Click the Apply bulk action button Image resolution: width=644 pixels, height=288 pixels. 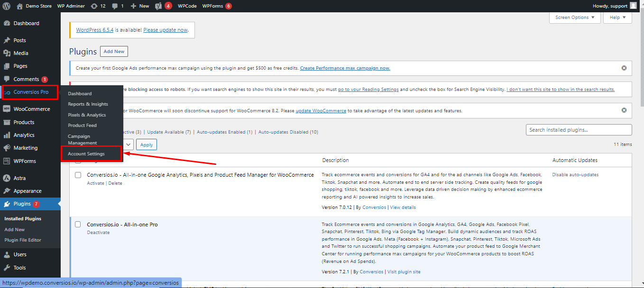[147, 144]
